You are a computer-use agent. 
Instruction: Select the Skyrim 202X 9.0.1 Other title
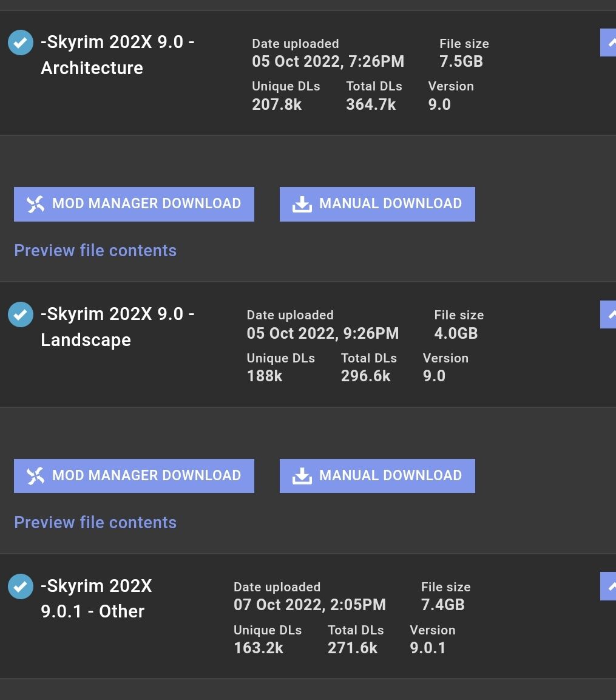(96, 599)
